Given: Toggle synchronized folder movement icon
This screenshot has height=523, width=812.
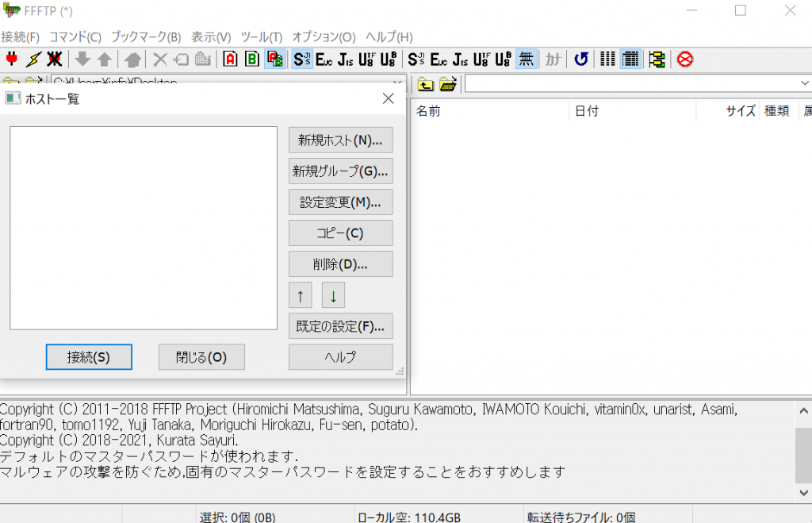Looking at the screenshot, I should point(657,59).
